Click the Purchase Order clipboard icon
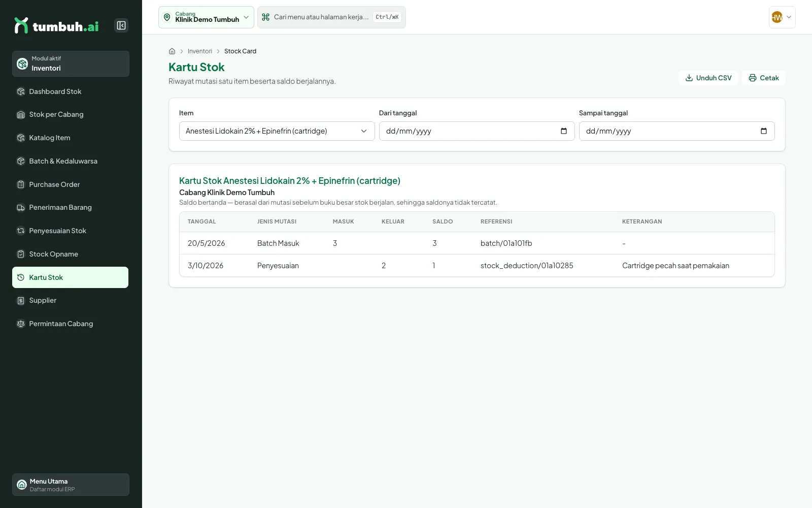Screen dimensions: 812x508 pyautogui.click(x=21, y=184)
